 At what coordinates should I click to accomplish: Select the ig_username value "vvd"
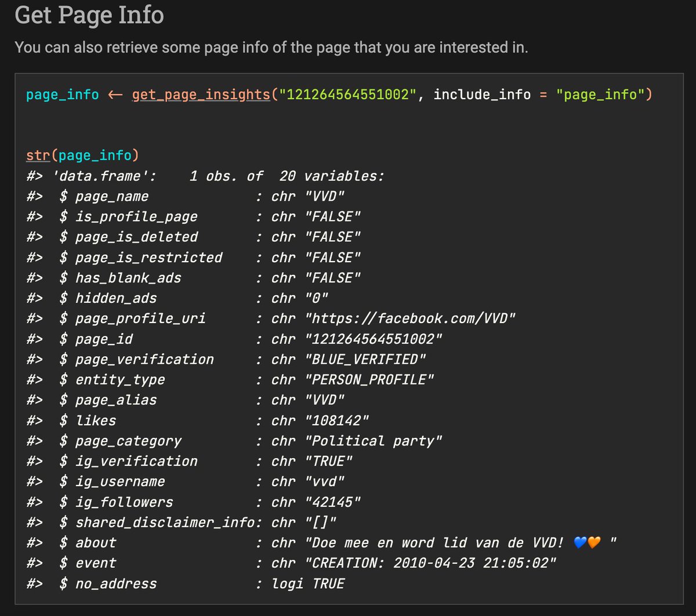325,481
